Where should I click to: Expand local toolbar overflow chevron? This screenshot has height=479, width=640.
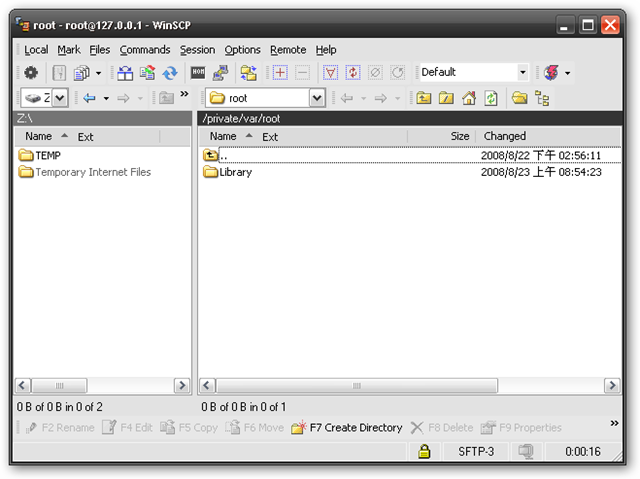pyautogui.click(x=184, y=94)
